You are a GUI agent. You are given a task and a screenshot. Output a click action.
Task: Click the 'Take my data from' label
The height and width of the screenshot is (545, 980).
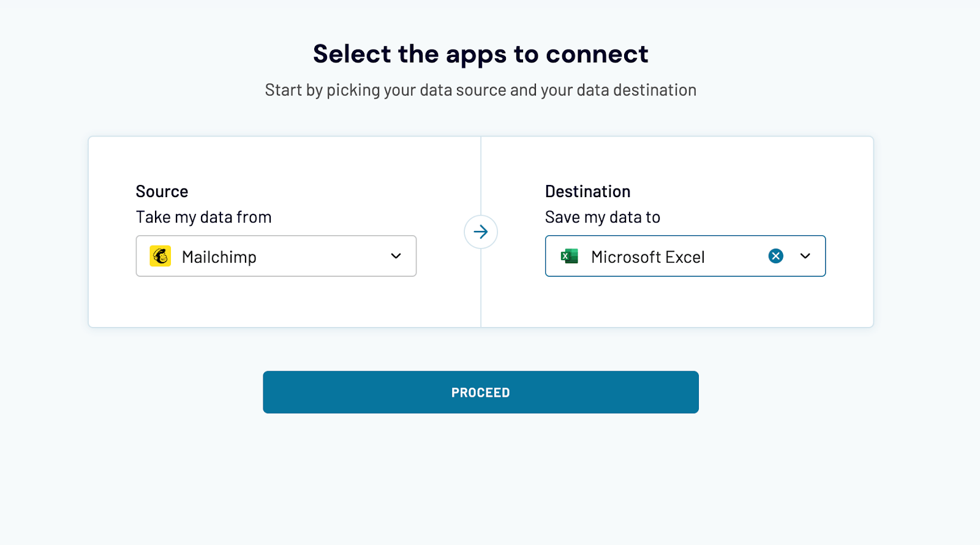coord(204,217)
